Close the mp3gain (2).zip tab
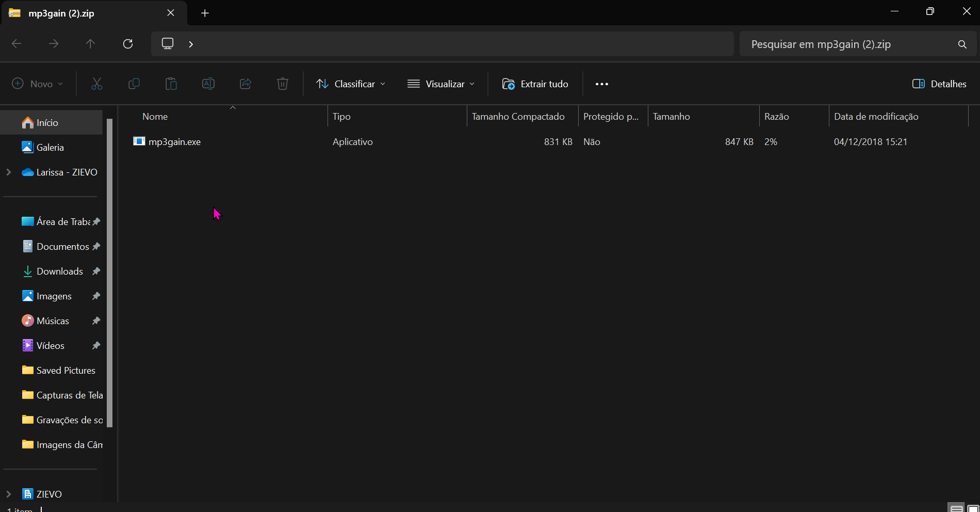980x512 pixels. click(171, 13)
